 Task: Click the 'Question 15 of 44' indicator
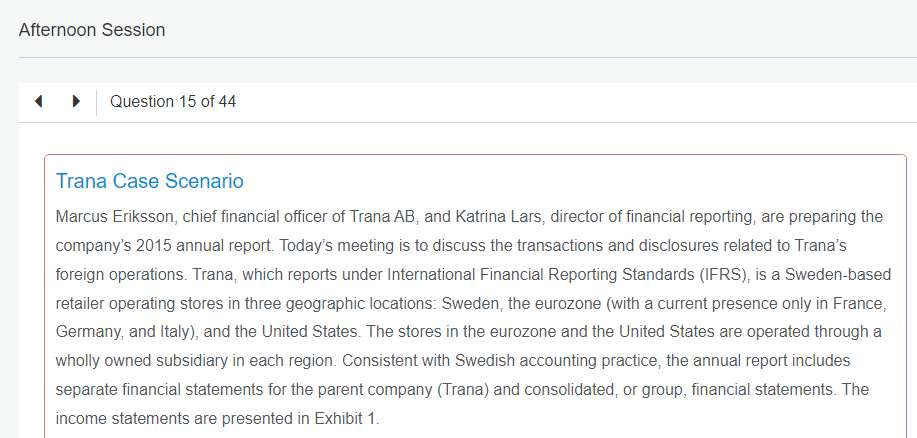pyautogui.click(x=173, y=102)
